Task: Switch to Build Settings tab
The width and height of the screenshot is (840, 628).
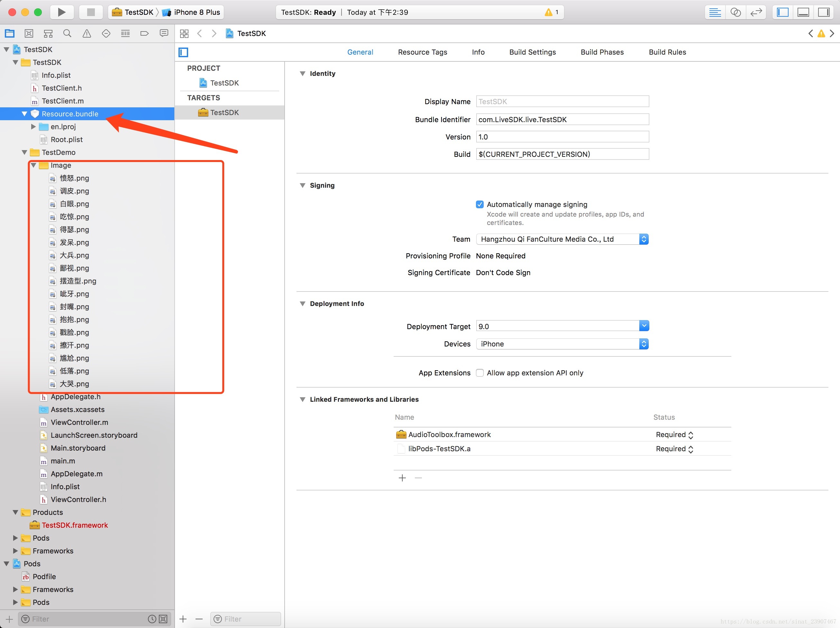Action: click(532, 52)
